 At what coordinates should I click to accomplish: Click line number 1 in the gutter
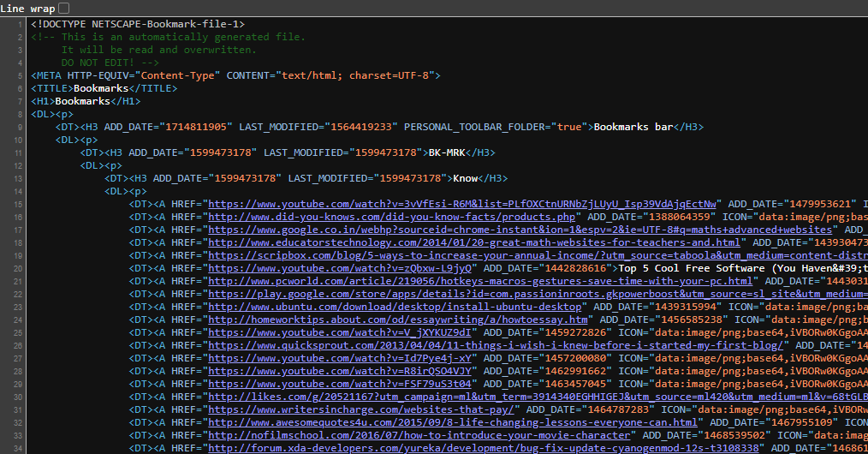(20, 24)
